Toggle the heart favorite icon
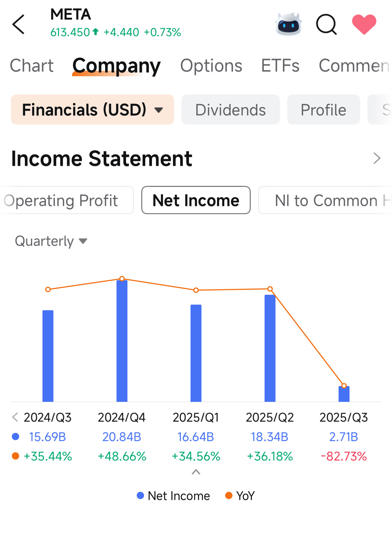The image size is (392, 537). [364, 24]
